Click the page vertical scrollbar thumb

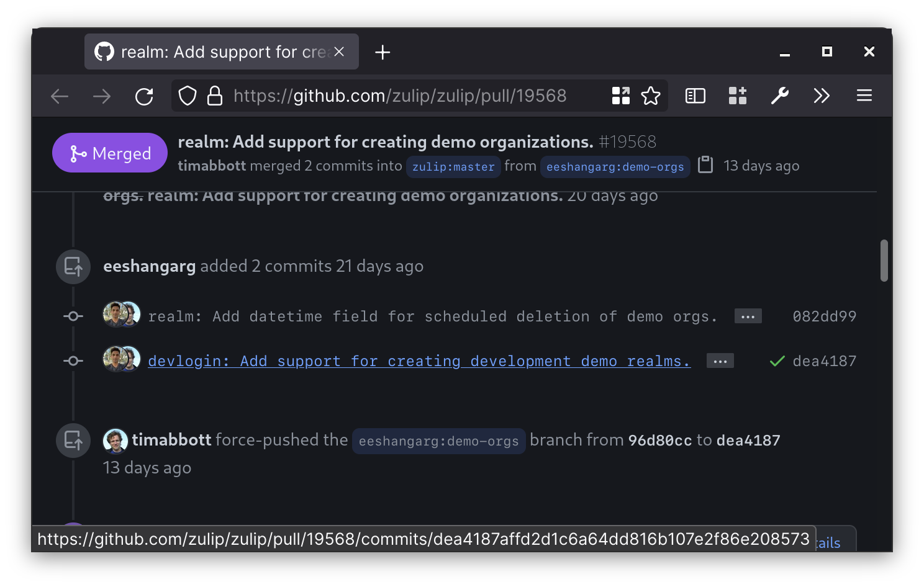coord(884,261)
